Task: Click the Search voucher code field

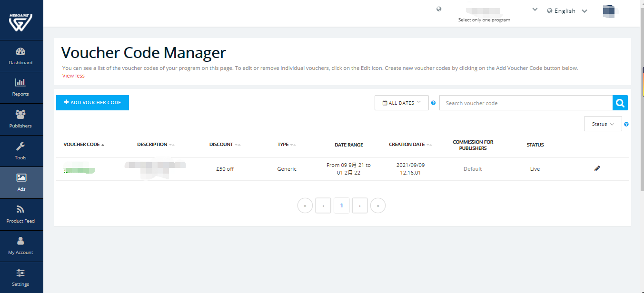Action: (x=526, y=103)
